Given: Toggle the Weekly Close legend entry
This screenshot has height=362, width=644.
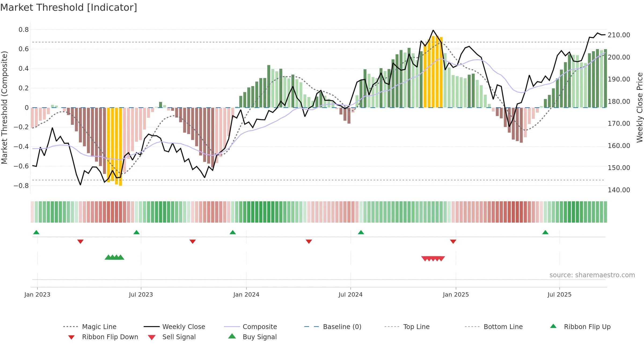Looking at the screenshot, I should 174,327.
